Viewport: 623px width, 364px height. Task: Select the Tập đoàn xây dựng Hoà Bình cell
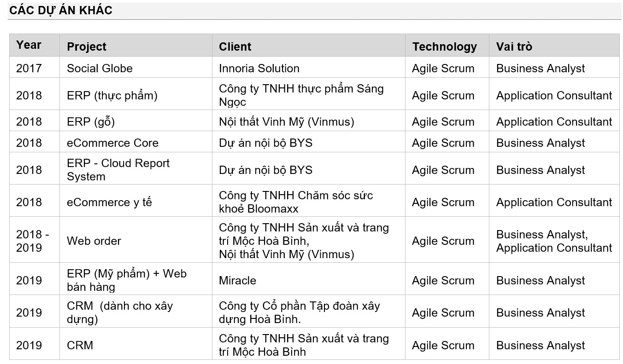tap(309, 312)
